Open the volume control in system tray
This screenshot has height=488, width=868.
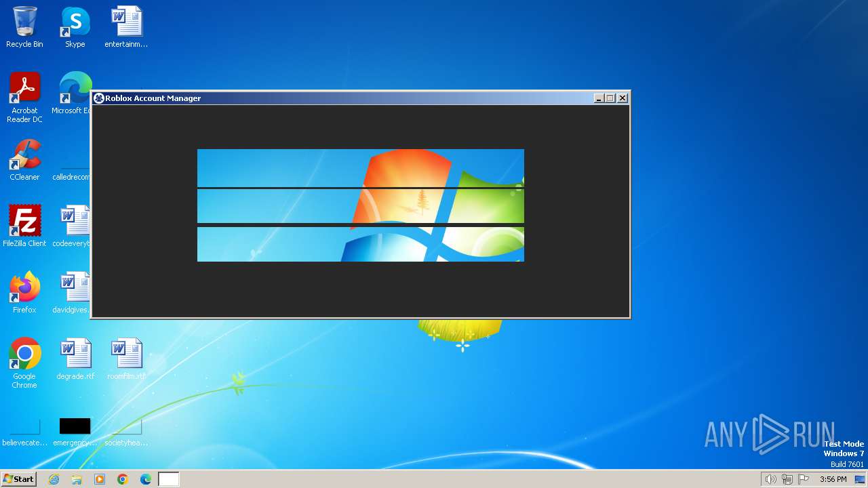[770, 479]
